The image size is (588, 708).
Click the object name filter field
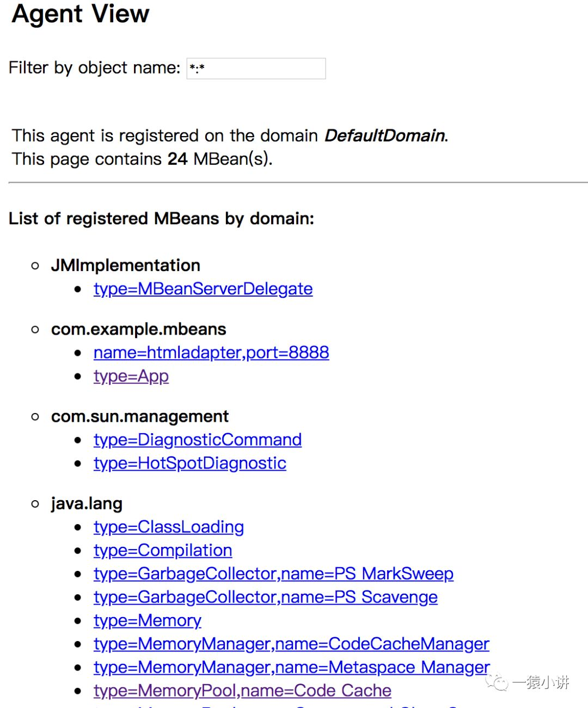coord(256,69)
